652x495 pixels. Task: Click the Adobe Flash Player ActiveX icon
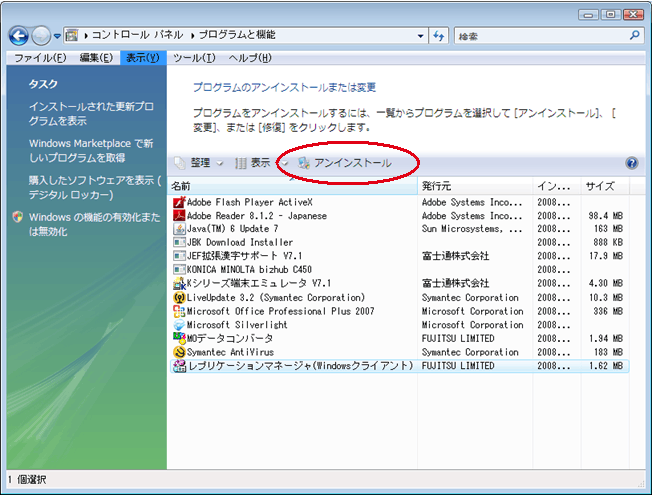point(179,202)
